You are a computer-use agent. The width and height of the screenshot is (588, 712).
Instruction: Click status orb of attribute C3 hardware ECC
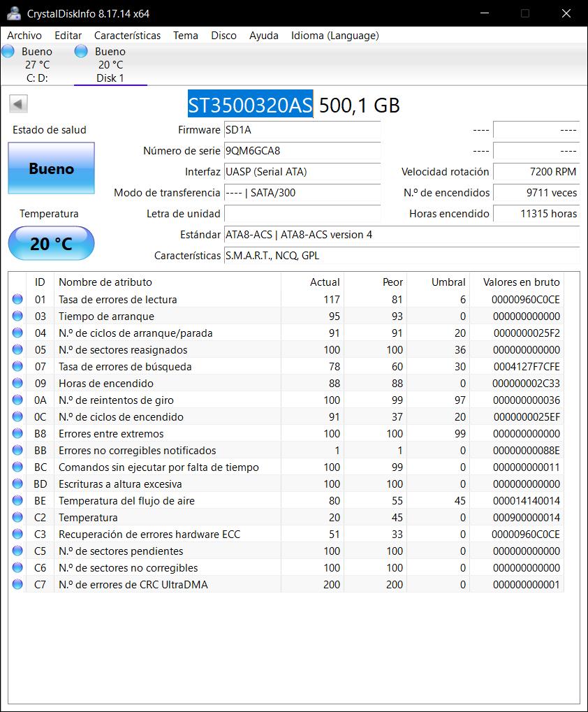pyautogui.click(x=17, y=535)
